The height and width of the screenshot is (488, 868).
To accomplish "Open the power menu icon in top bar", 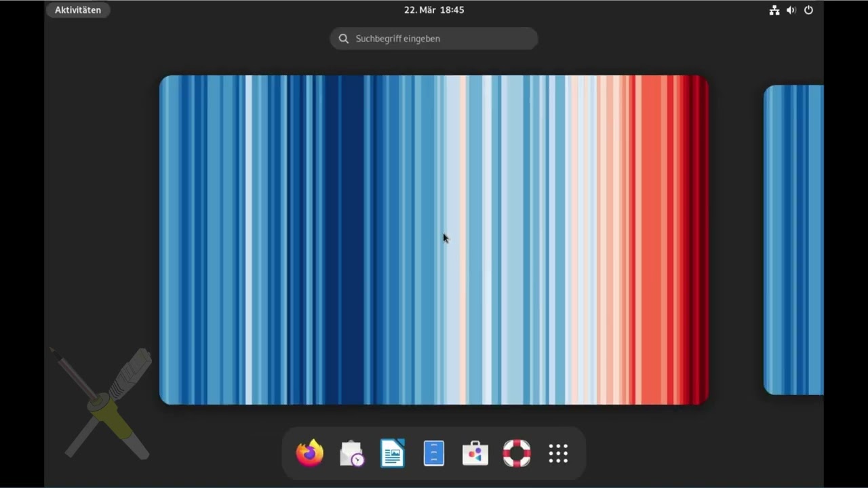I will (x=808, y=10).
